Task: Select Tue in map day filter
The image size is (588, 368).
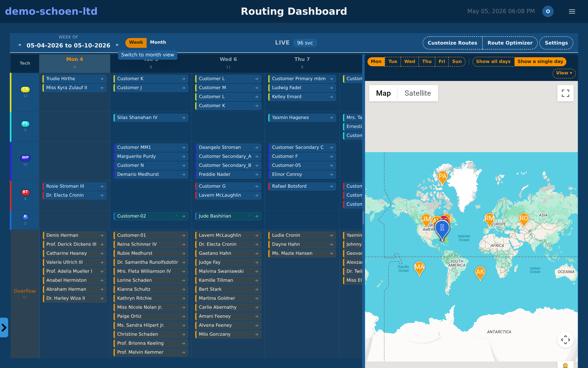Action: (393, 62)
